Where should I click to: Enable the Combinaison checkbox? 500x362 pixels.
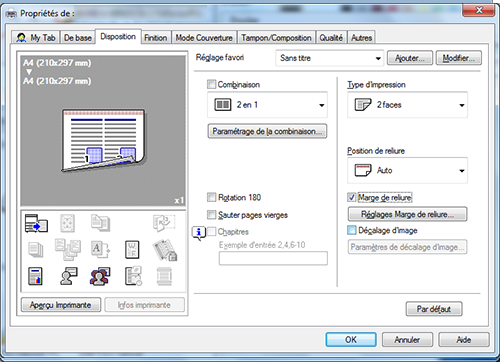click(211, 84)
